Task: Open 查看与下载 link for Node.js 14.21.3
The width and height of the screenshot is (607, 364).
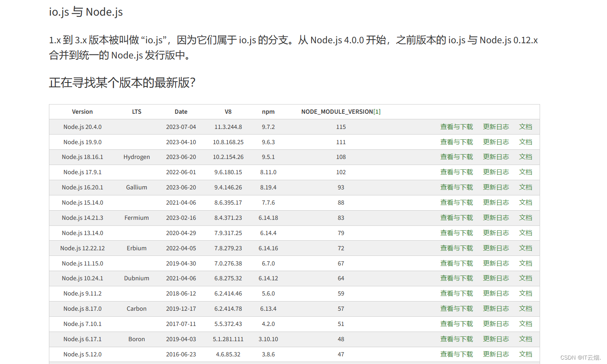Action: pyautogui.click(x=457, y=218)
